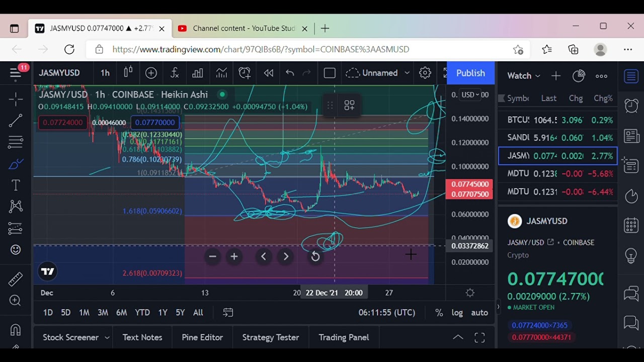Click the blue 0.07770000 buy button
Screen dimensions: 644x362
[x=154, y=123]
